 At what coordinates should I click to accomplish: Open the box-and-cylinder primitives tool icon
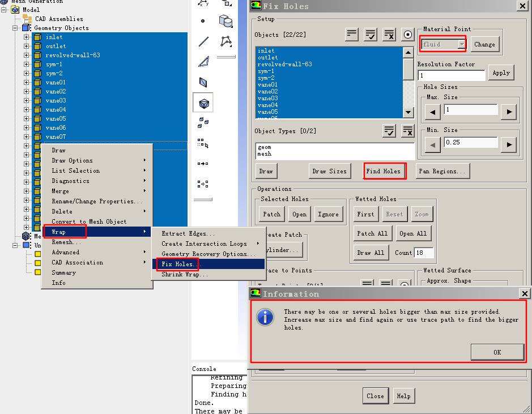click(x=226, y=21)
